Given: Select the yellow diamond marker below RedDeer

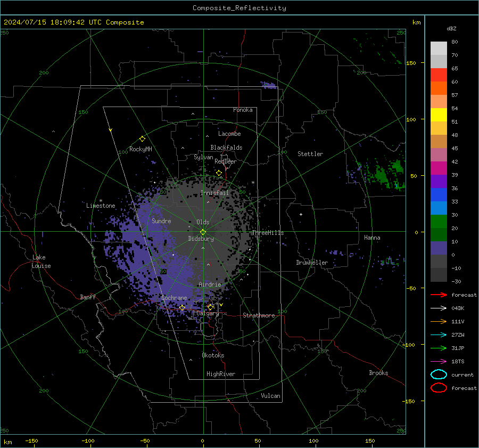Looking at the screenshot, I should click(219, 173).
